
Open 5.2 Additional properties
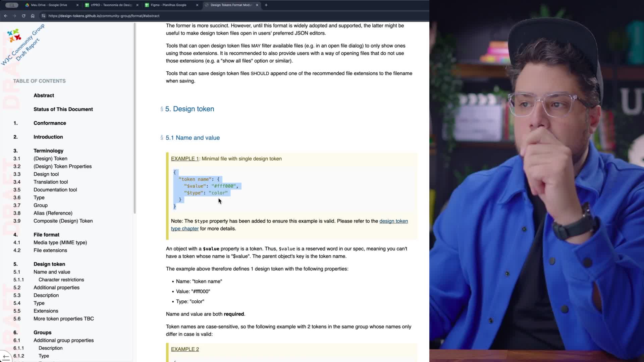pyautogui.click(x=56, y=288)
